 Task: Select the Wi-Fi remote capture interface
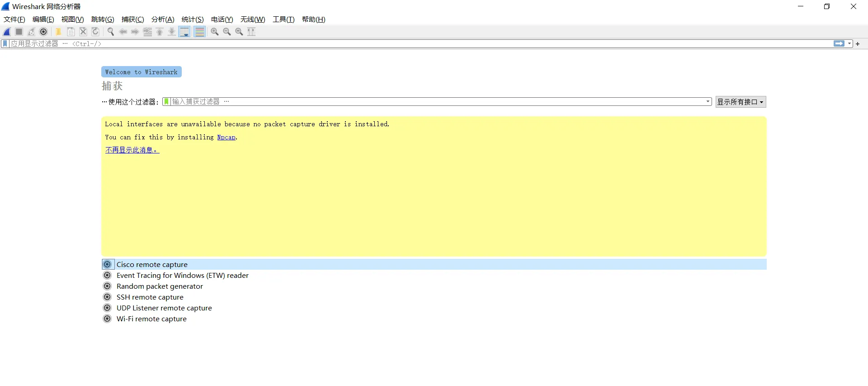point(434,319)
